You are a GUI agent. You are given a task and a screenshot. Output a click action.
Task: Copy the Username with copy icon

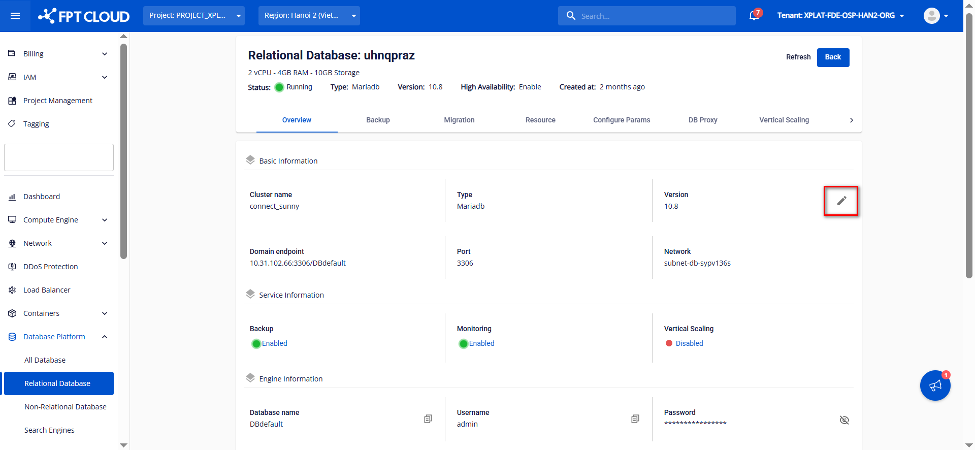635,419
